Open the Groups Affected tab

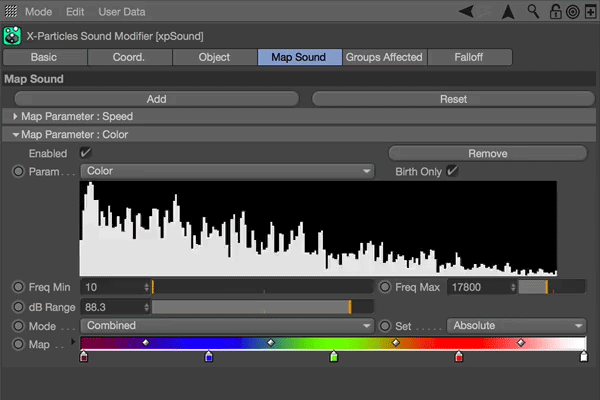[x=385, y=57]
